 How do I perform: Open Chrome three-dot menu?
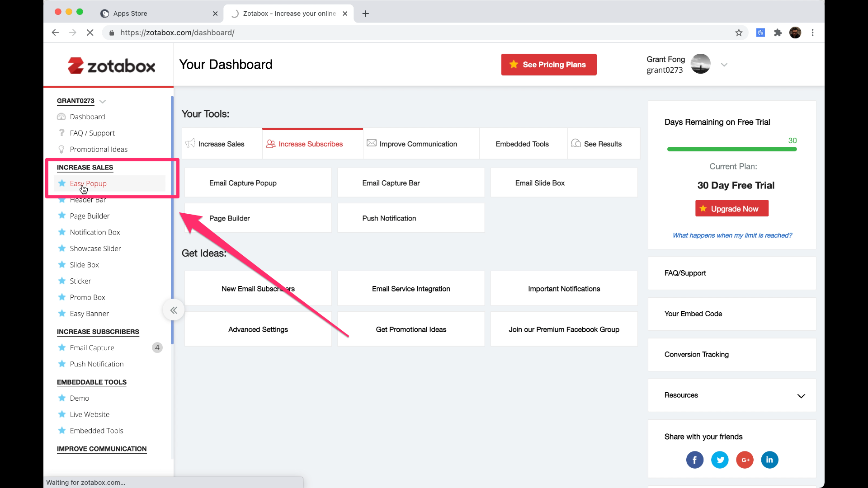812,33
